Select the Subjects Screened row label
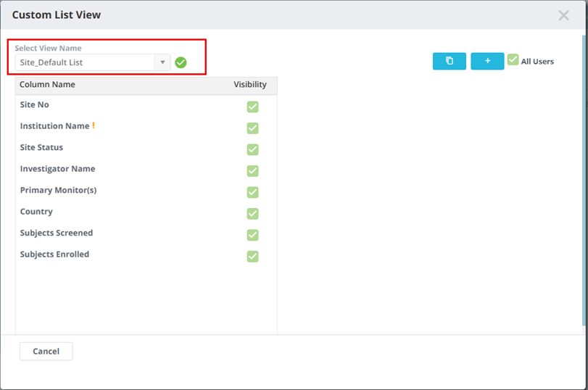This screenshot has height=390, width=588. (x=57, y=233)
